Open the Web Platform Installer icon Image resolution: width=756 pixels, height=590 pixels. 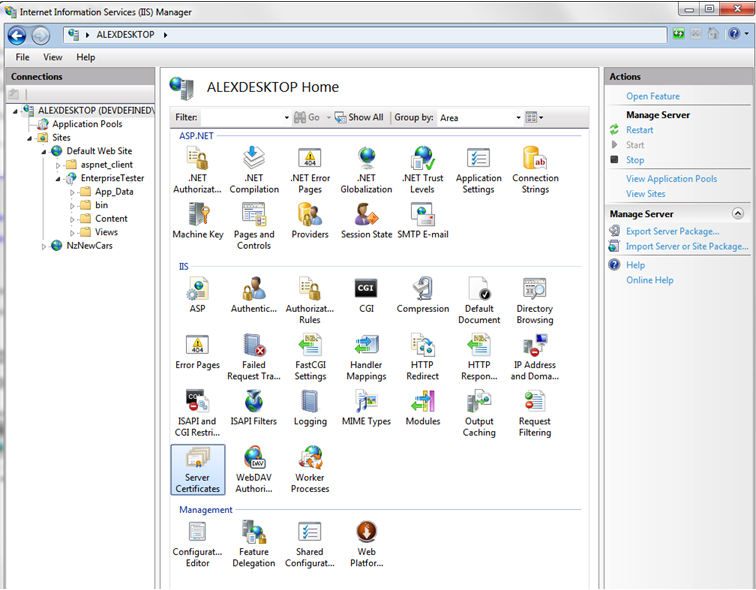pos(366,543)
